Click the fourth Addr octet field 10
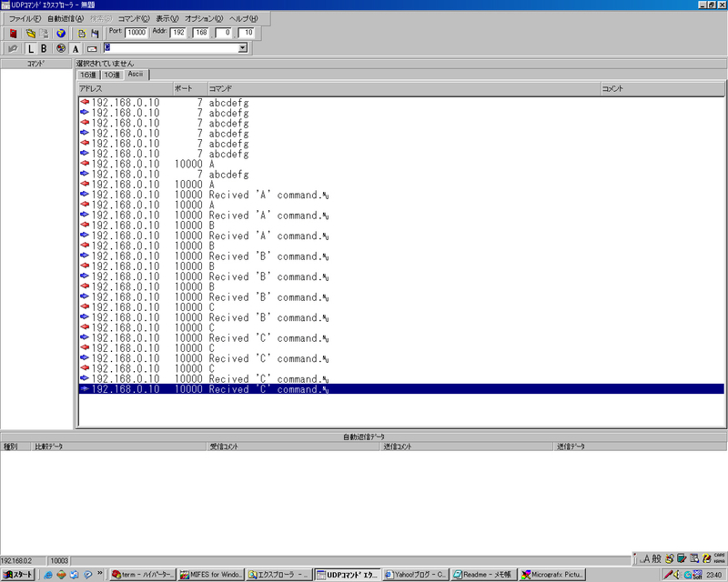The width and height of the screenshot is (728, 582). (246, 33)
